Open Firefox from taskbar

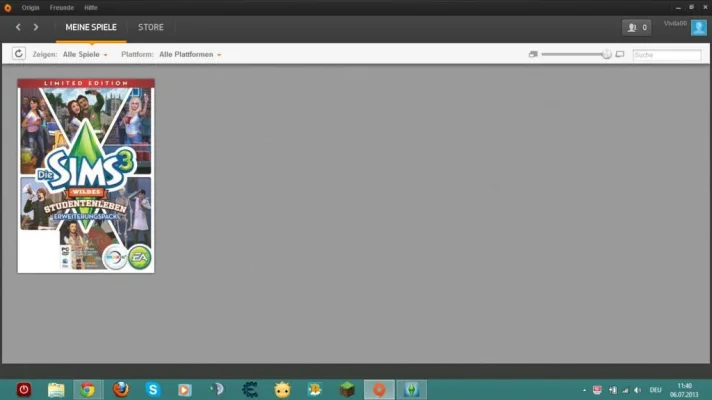[121, 390]
